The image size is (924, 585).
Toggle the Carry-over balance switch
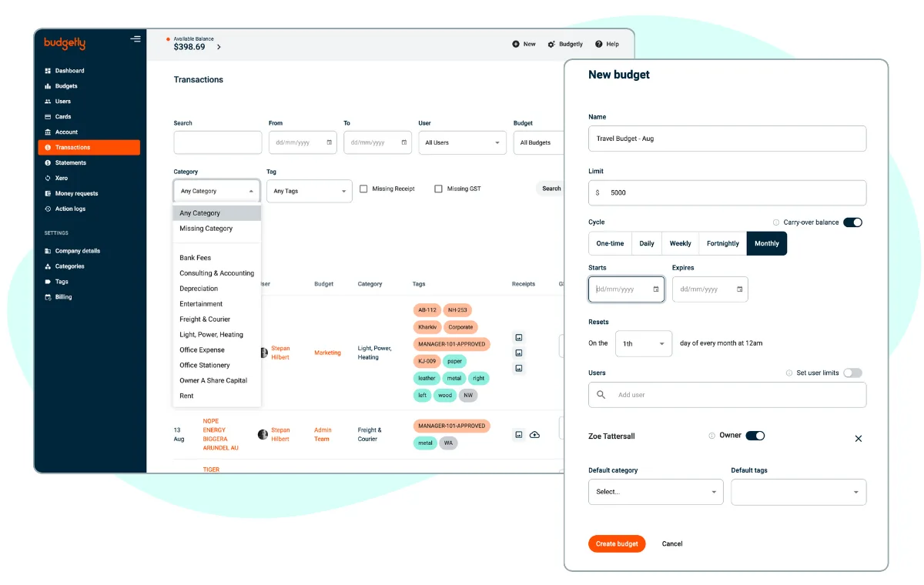[852, 222]
